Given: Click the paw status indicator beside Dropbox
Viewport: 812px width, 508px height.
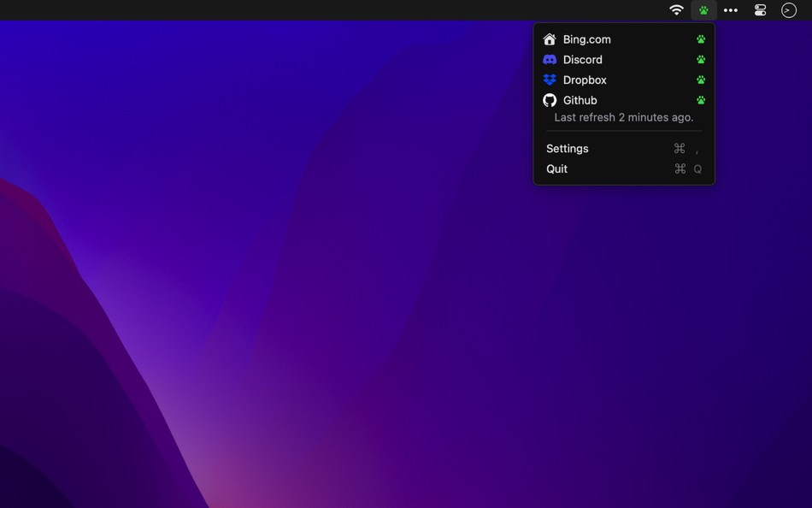Looking at the screenshot, I should (x=701, y=80).
